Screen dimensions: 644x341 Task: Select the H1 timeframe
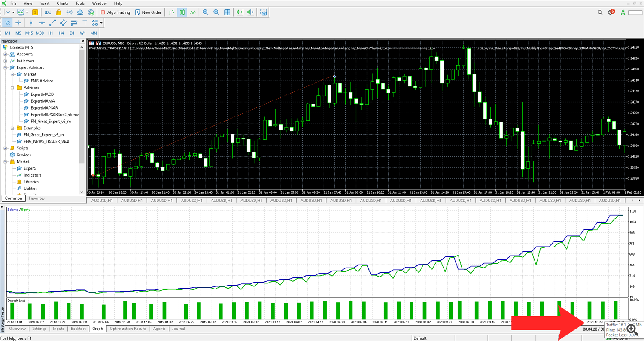(x=51, y=33)
